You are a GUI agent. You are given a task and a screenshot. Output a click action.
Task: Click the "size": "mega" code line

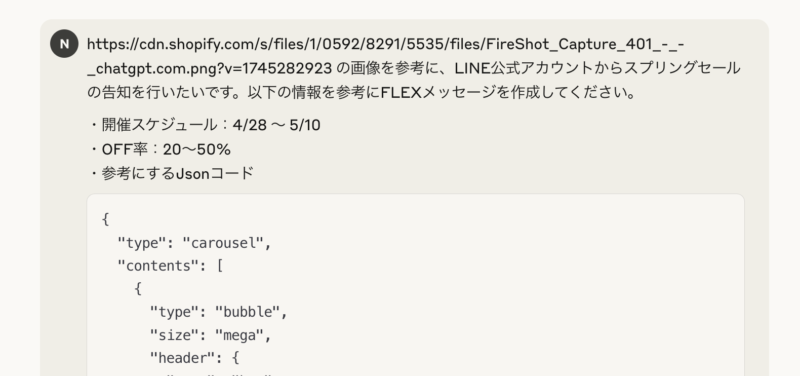(211, 335)
